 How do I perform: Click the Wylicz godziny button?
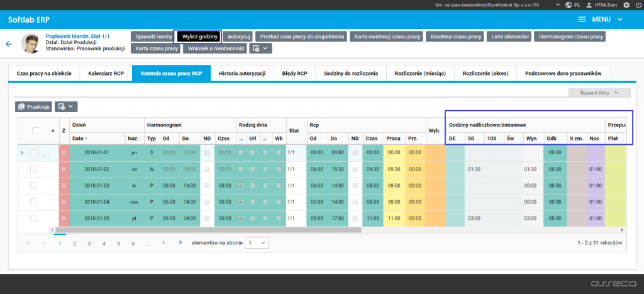pos(199,37)
